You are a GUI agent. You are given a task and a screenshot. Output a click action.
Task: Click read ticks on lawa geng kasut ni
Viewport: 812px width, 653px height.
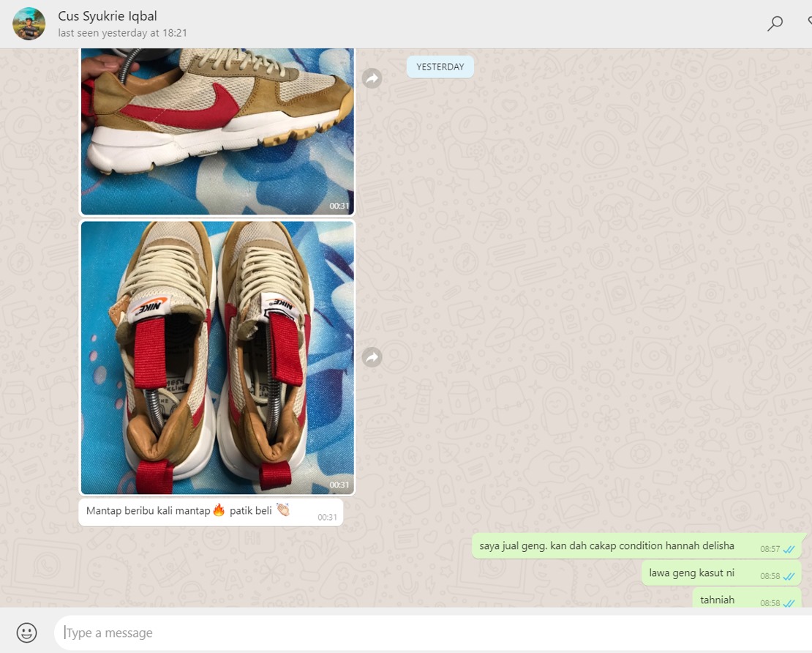click(789, 576)
